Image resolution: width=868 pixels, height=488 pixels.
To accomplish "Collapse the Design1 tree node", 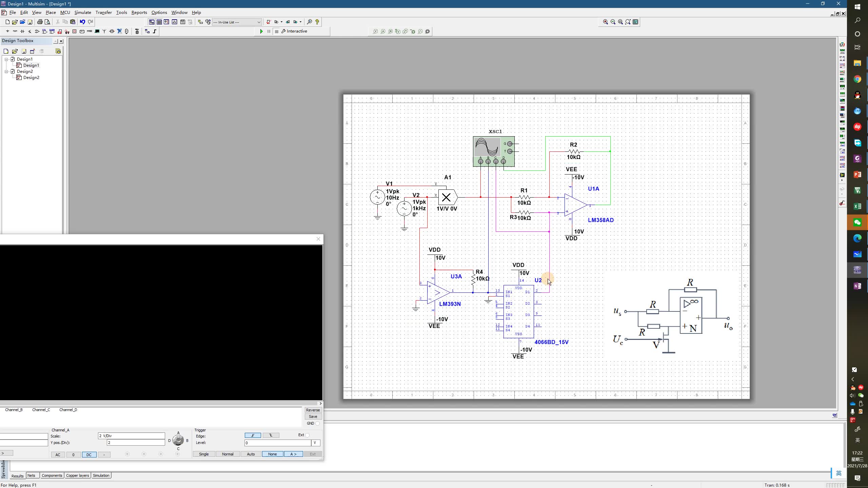I will coord(6,59).
